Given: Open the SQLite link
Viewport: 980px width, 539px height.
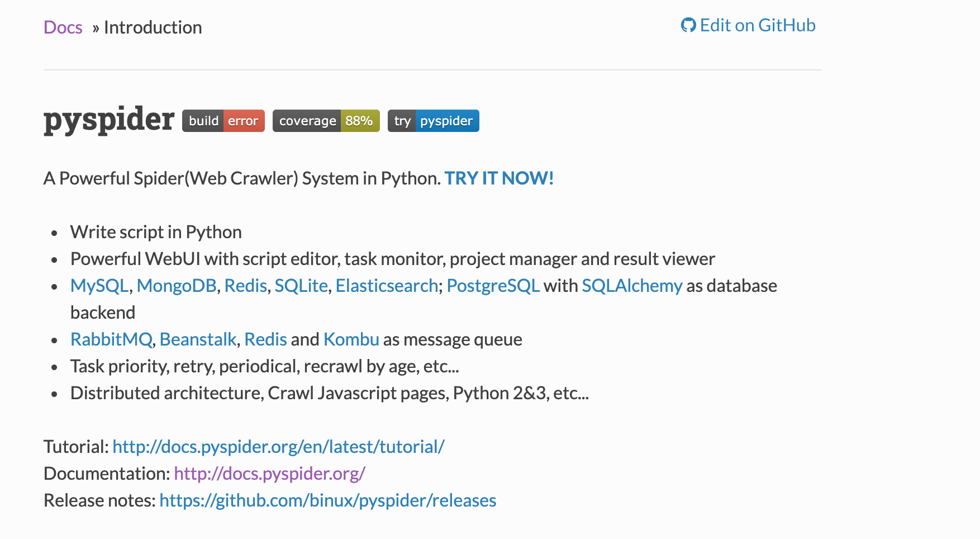Looking at the screenshot, I should [301, 286].
